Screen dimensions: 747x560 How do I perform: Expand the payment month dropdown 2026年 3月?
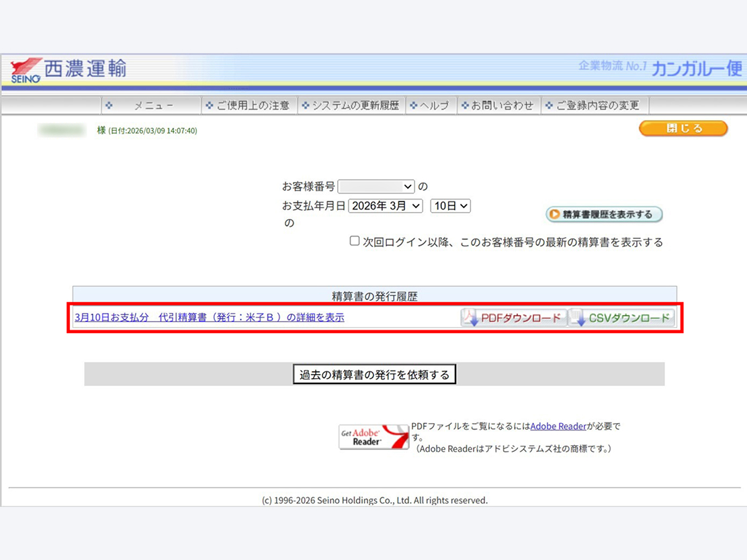(x=386, y=205)
